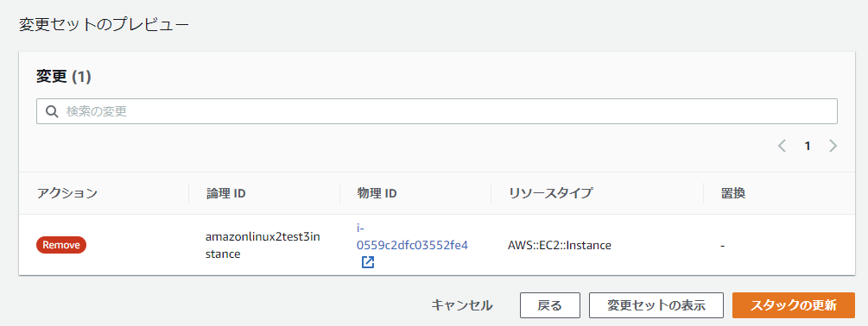Focus the 検索の変更 search field
Image resolution: width=868 pixels, height=326 pixels.
[x=437, y=111]
